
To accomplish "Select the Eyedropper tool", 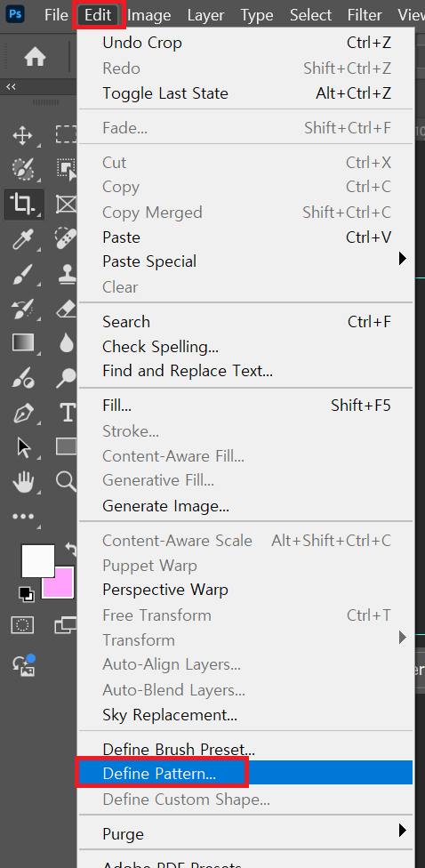I will 23,240.
